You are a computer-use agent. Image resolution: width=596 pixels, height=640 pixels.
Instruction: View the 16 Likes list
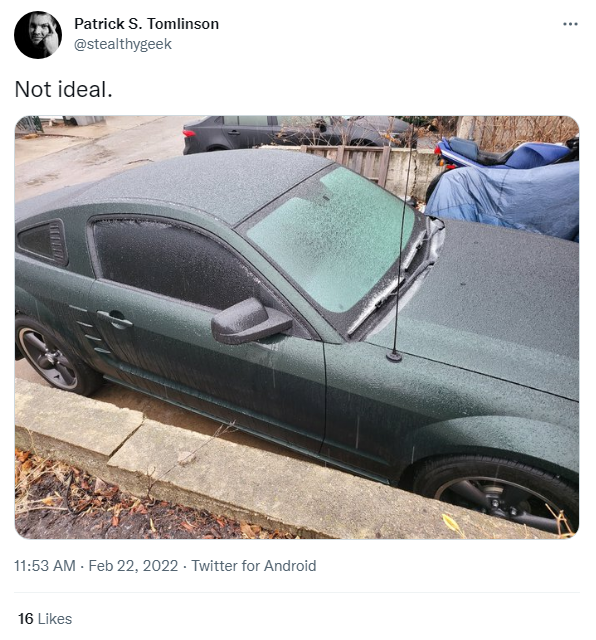pos(45,619)
